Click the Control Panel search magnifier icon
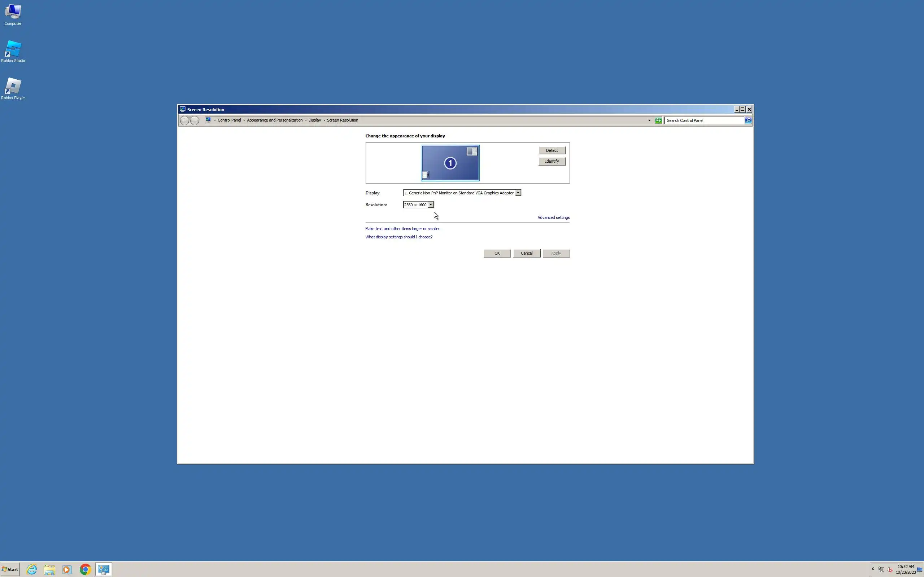Viewport: 924px width, 577px height. click(748, 120)
